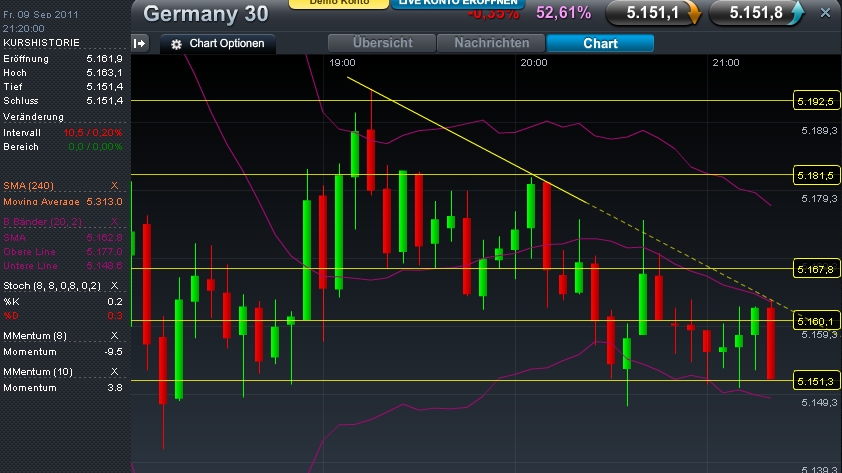The height and width of the screenshot is (473, 842).
Task: Select the 5.192,5 horizontal line label
Action: click(x=816, y=101)
